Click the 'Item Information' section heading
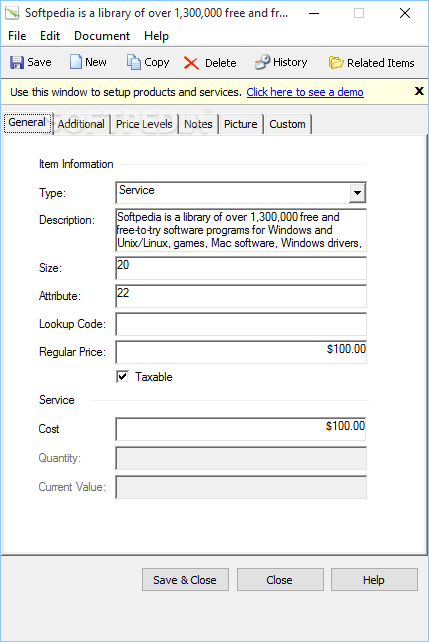Image resolution: width=429 pixels, height=642 pixels. click(76, 164)
